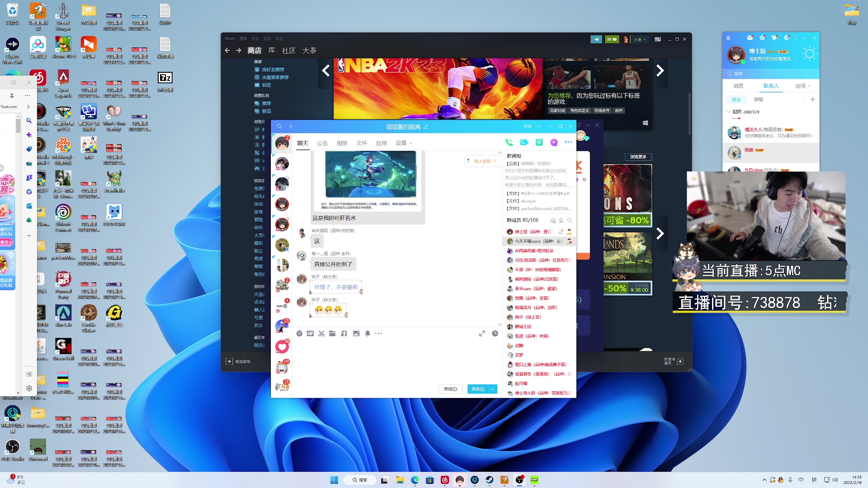The width and height of the screenshot is (868, 488).
Task: Expand the 空间 dropdown in QQ panel
Action: [803, 86]
